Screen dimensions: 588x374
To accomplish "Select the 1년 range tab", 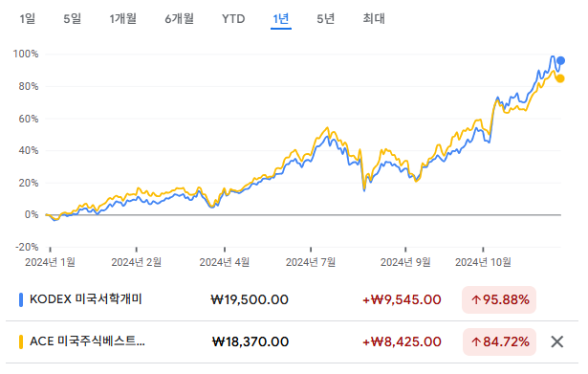I will [281, 18].
